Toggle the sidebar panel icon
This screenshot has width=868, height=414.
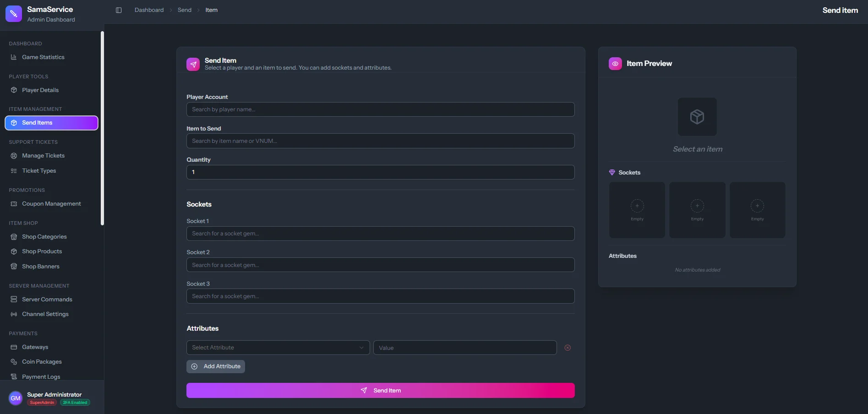click(x=119, y=10)
